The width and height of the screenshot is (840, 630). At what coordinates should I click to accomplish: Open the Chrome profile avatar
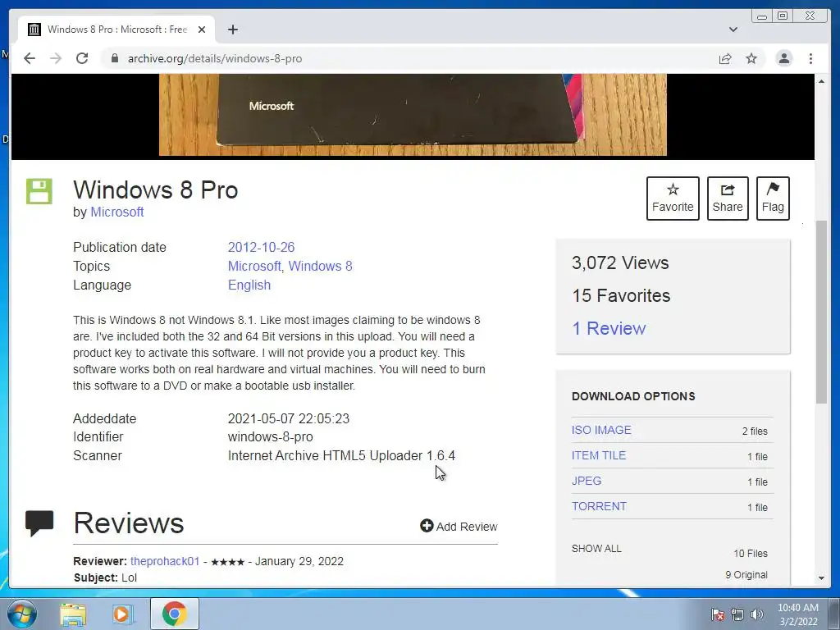783,58
